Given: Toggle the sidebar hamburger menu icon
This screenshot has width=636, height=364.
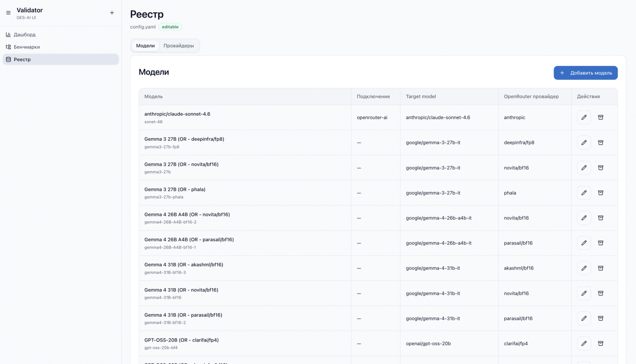Looking at the screenshot, I should point(8,13).
